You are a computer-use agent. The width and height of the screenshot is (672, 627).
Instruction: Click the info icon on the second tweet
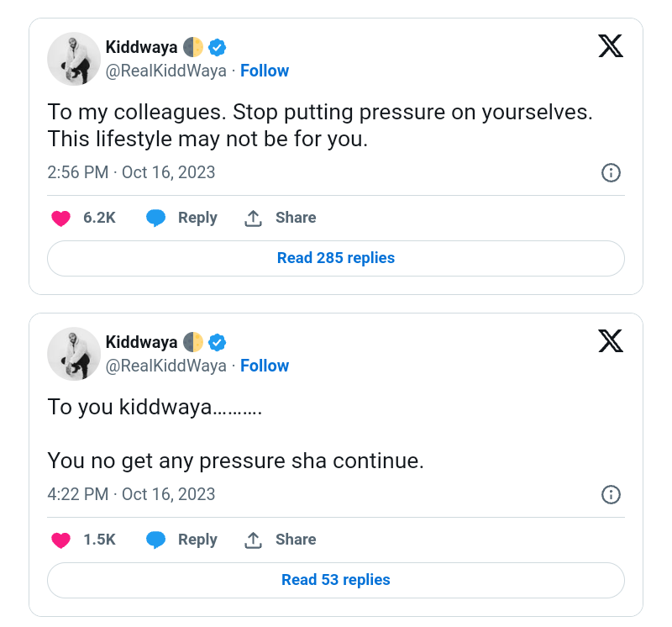coord(611,494)
